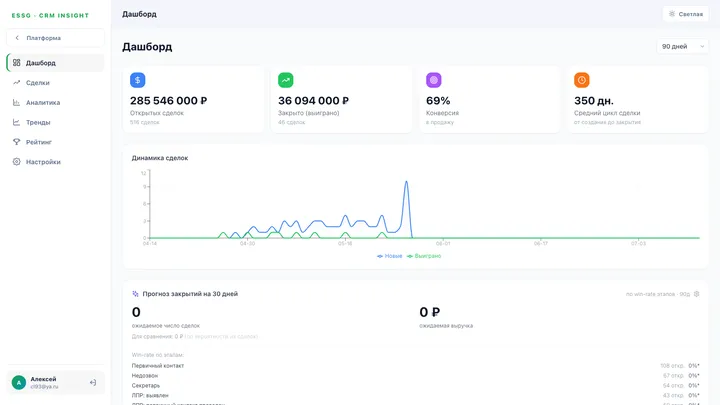720x405 pixels.
Task: Click the green trend icon for won deals
Action: coord(286,80)
